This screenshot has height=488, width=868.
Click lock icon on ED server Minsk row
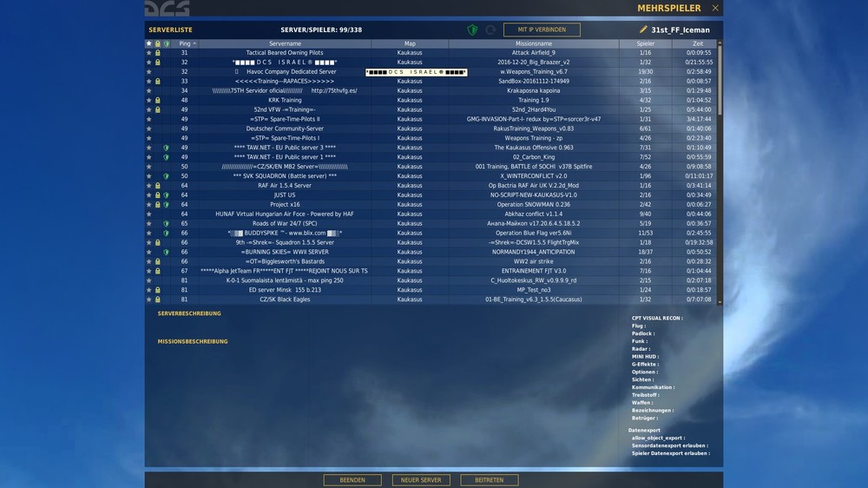157,290
